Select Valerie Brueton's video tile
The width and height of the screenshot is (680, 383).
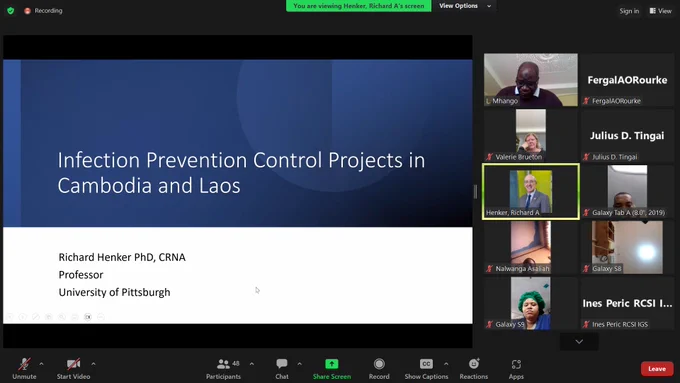(x=531, y=135)
